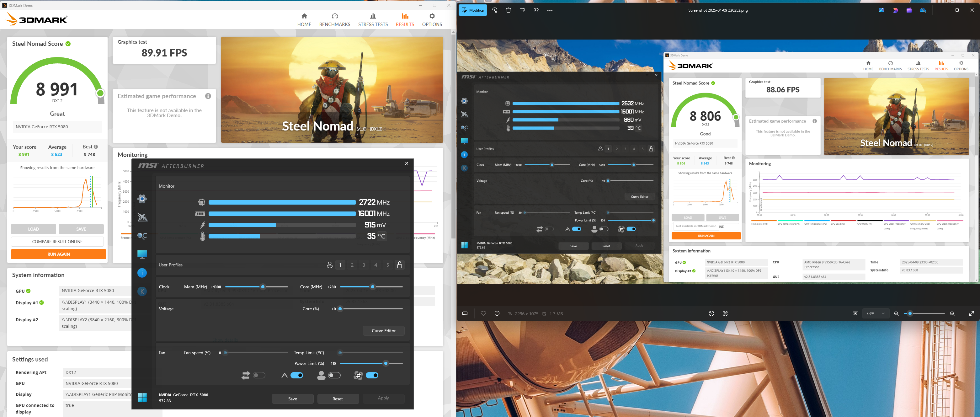This screenshot has height=417, width=980.
Task: Select Afterburner user profile slot 5
Action: [x=388, y=265]
